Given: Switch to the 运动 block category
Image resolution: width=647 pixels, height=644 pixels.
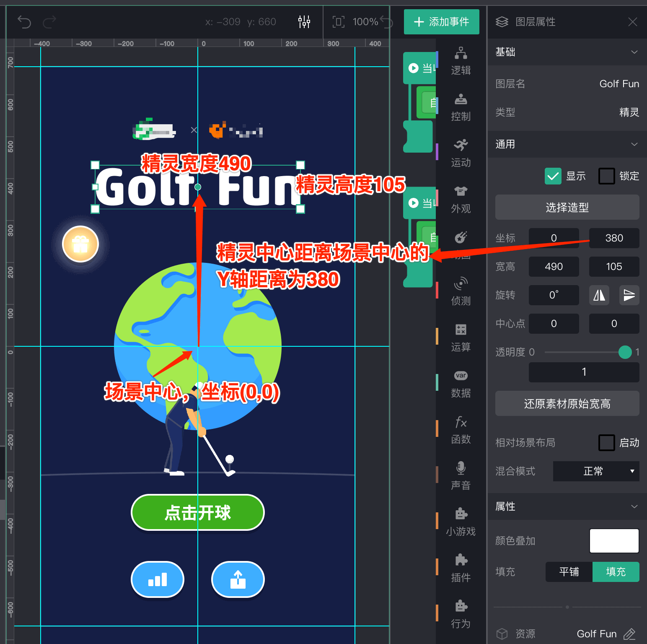Looking at the screenshot, I should tap(461, 153).
